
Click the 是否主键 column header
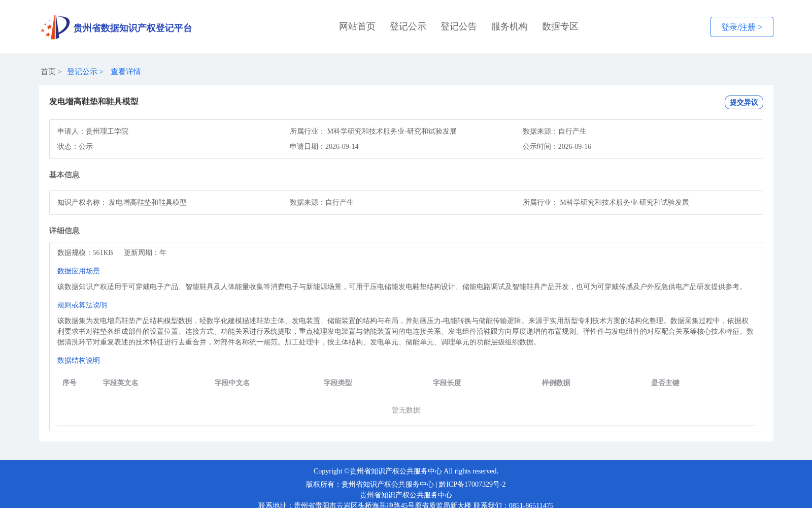click(x=665, y=383)
